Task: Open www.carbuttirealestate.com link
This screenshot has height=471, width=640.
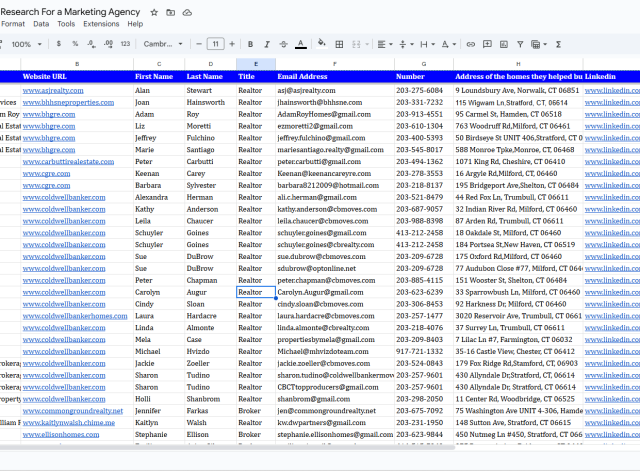Action: tap(69, 162)
